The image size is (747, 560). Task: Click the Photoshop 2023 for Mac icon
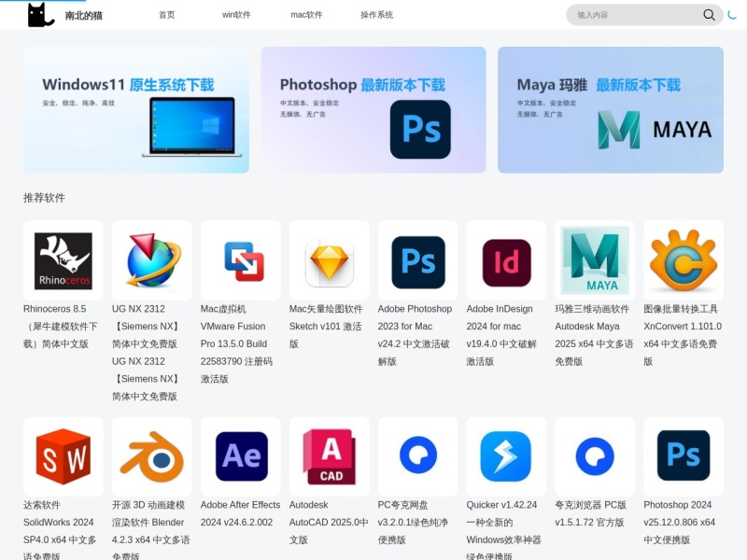click(417, 260)
